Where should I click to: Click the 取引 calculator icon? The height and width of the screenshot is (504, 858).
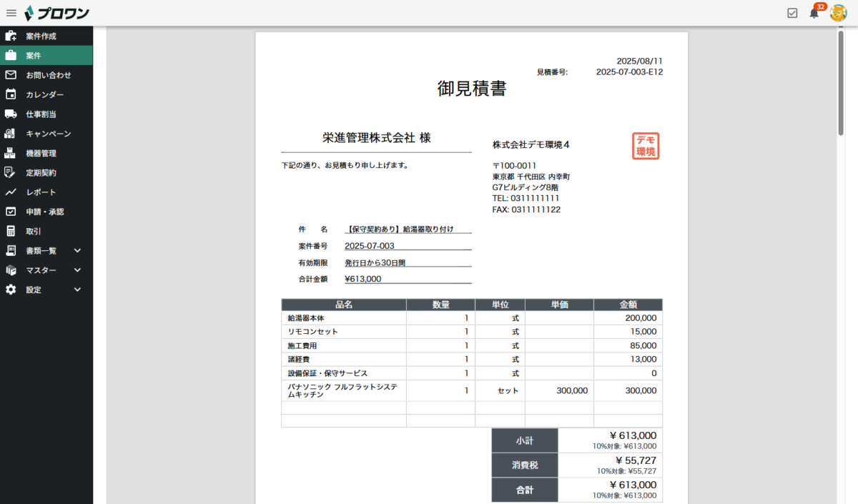pyautogui.click(x=11, y=231)
